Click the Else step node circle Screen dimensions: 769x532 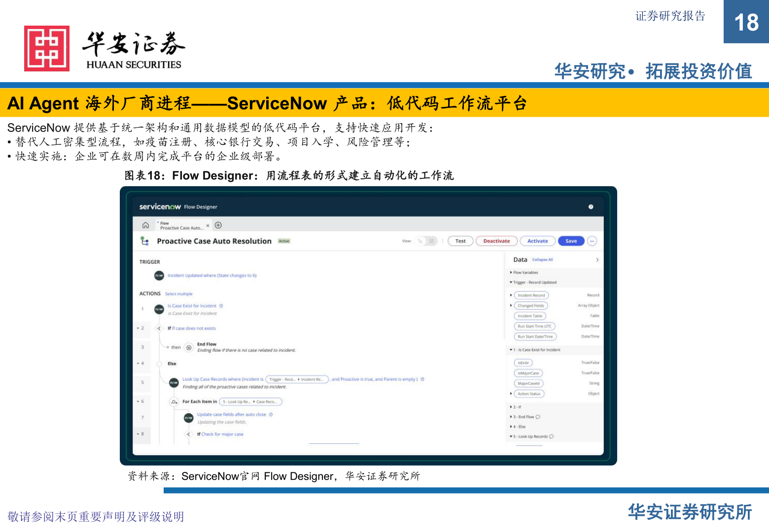click(159, 364)
